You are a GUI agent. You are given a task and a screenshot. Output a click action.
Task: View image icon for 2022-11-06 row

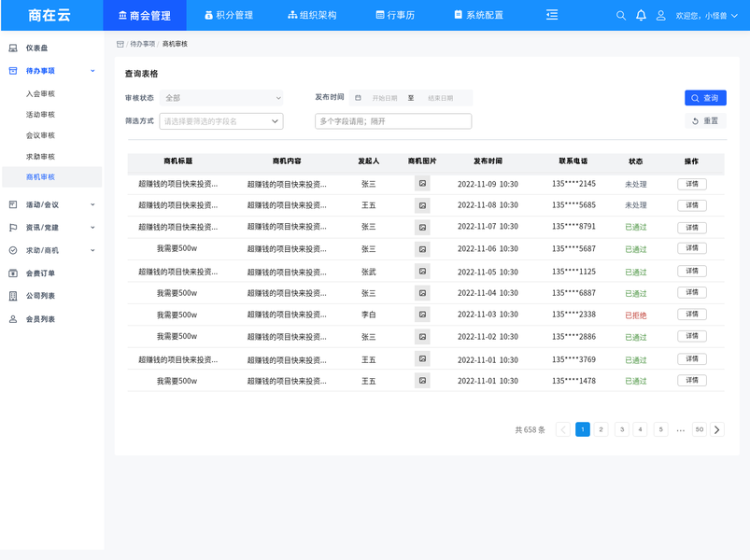tap(422, 249)
